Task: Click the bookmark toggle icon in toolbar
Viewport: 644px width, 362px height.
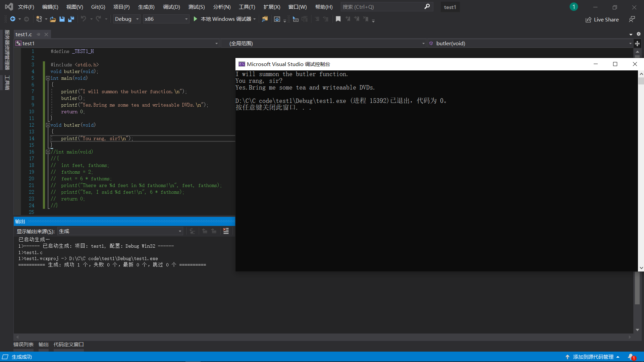Action: coord(338,19)
